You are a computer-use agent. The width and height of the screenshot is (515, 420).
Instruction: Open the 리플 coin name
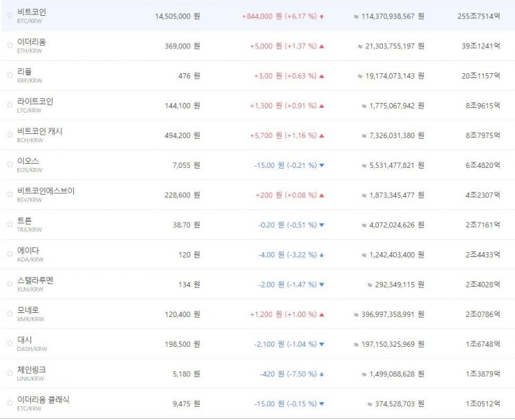click(24, 72)
